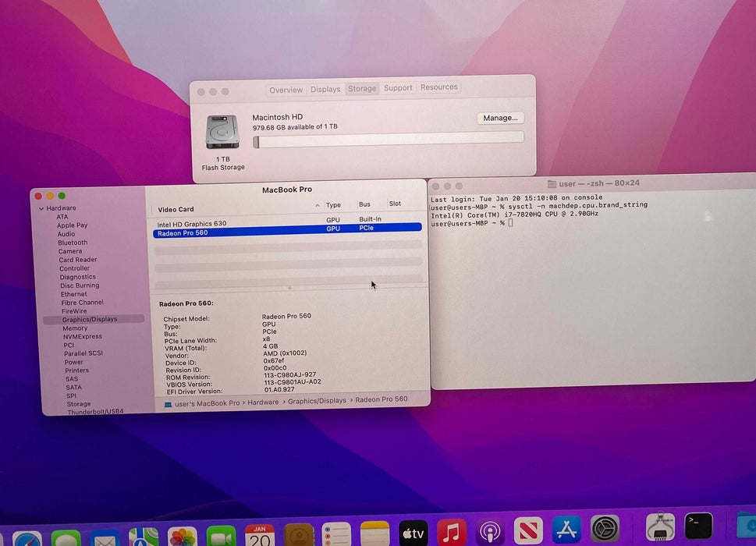This screenshot has width=756, height=546.
Task: Launch Music from the Dock
Action: tap(451, 532)
